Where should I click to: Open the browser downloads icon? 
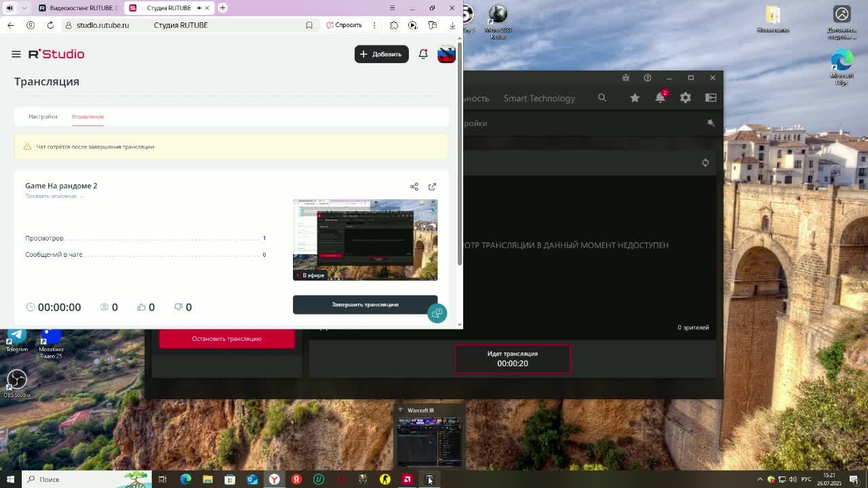(452, 25)
